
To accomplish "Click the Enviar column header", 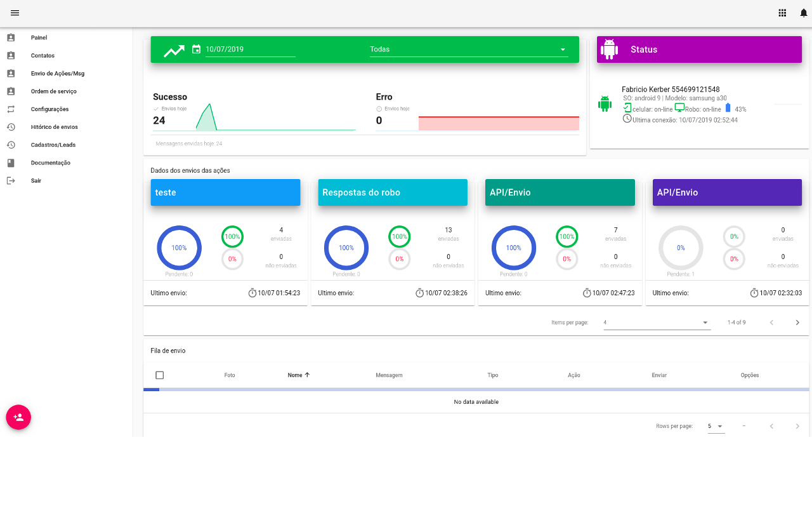I will point(659,375).
